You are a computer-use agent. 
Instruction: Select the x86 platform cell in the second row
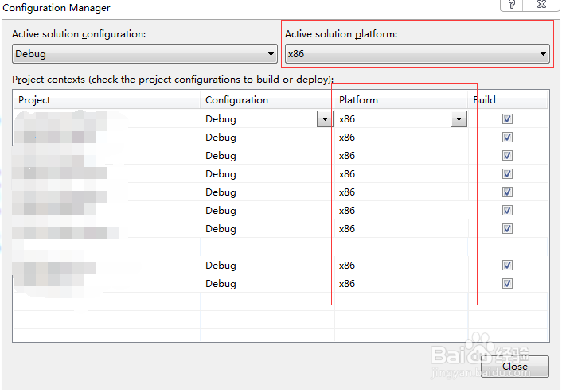pyautogui.click(x=400, y=137)
